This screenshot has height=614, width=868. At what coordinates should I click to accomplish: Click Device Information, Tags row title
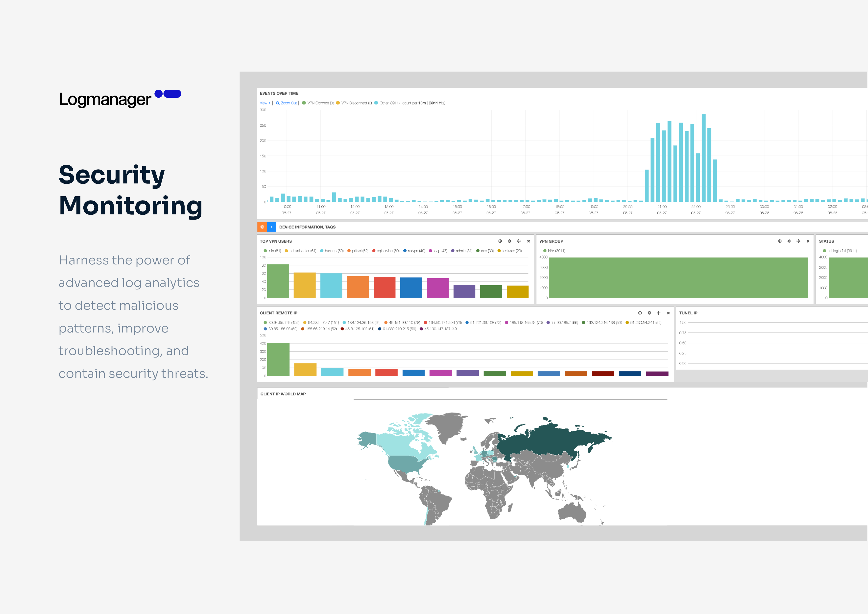click(x=307, y=227)
